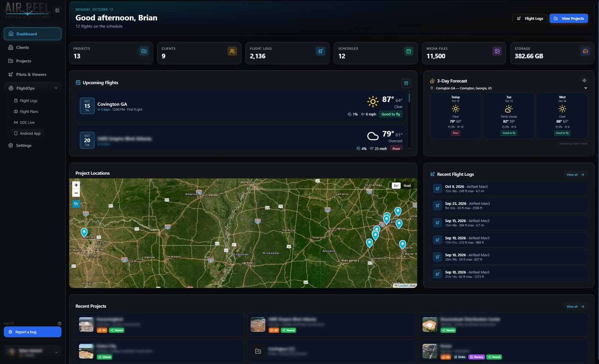Switch the map to Esri imagery
Viewport: 599px width, 364px height.
[x=396, y=186]
